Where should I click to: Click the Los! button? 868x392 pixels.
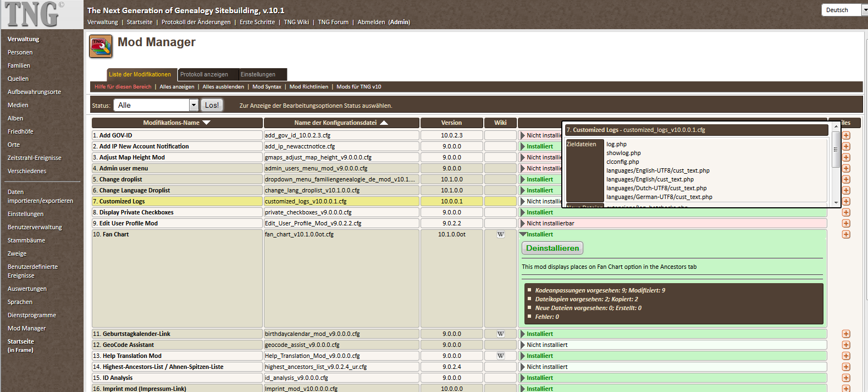pyautogui.click(x=212, y=105)
